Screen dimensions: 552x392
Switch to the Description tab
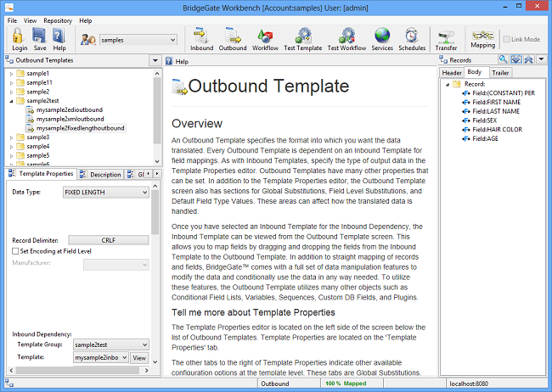tap(101, 175)
